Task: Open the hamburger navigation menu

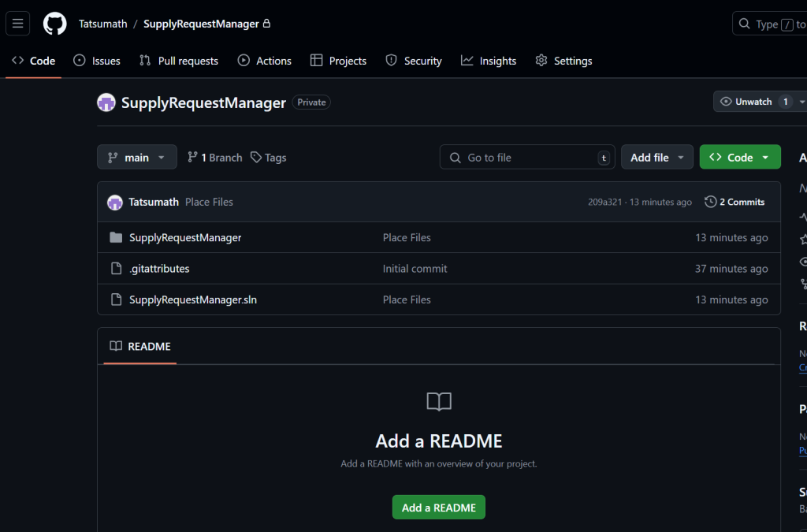Action: tap(18, 24)
